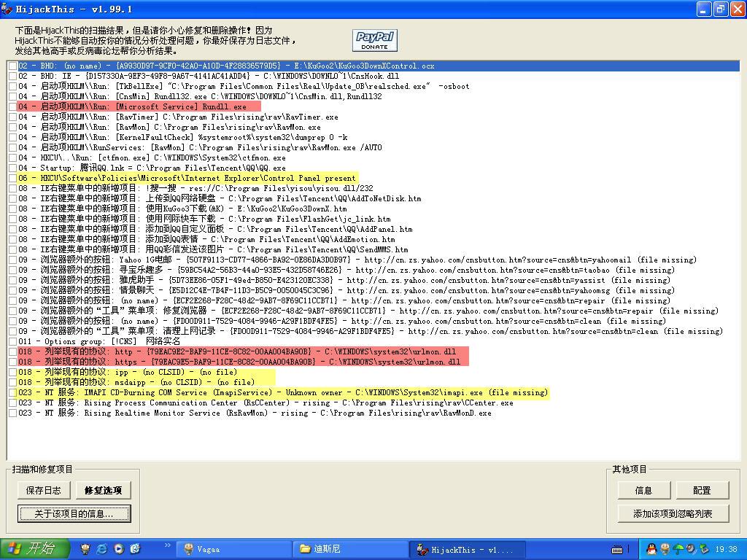The height and width of the screenshot is (560, 747).
Task: Tick the O18 https urlmon.dll entry
Action: tap(13, 362)
